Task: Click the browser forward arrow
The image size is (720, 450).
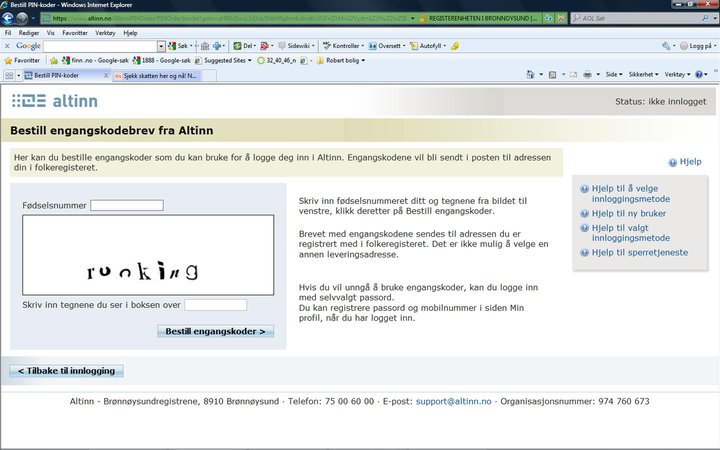Action: pos(22,18)
